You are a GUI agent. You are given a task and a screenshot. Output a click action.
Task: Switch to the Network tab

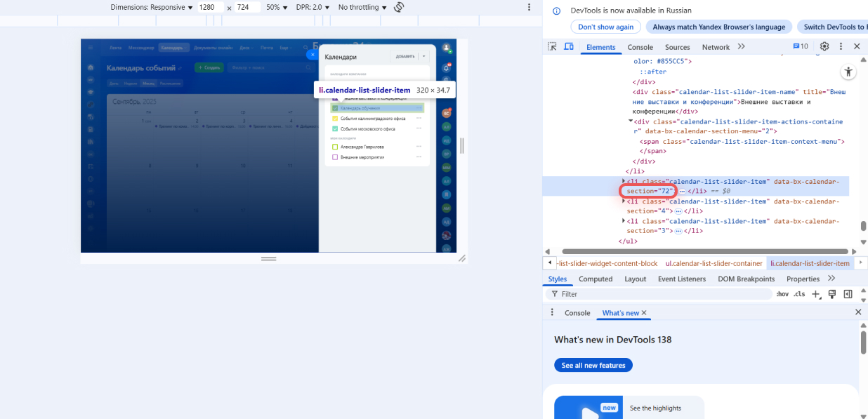pos(716,47)
